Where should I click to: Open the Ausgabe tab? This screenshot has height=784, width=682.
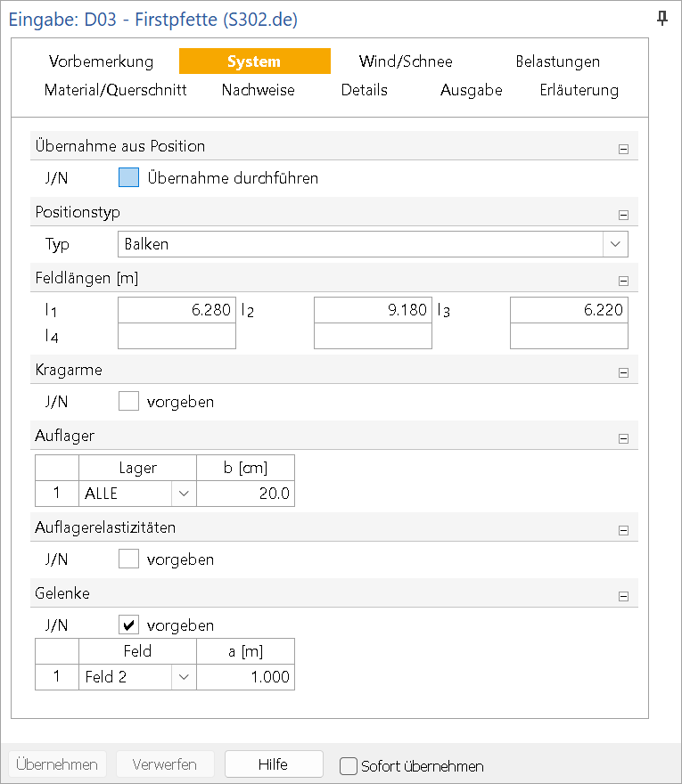point(471,90)
